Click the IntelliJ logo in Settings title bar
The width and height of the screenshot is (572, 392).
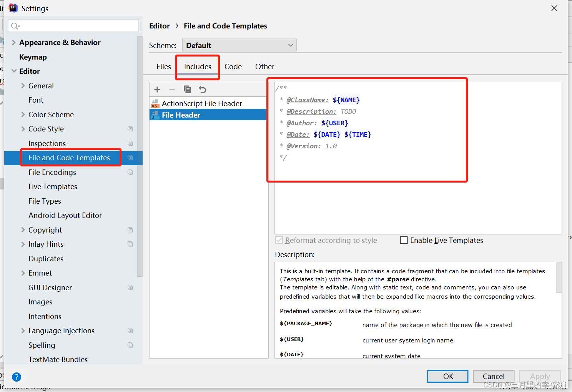(x=13, y=8)
